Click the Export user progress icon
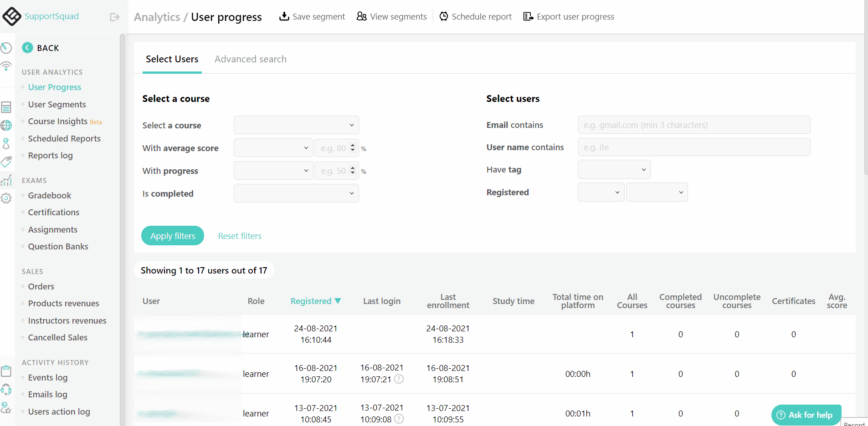The height and width of the screenshot is (426, 868). 528,16
